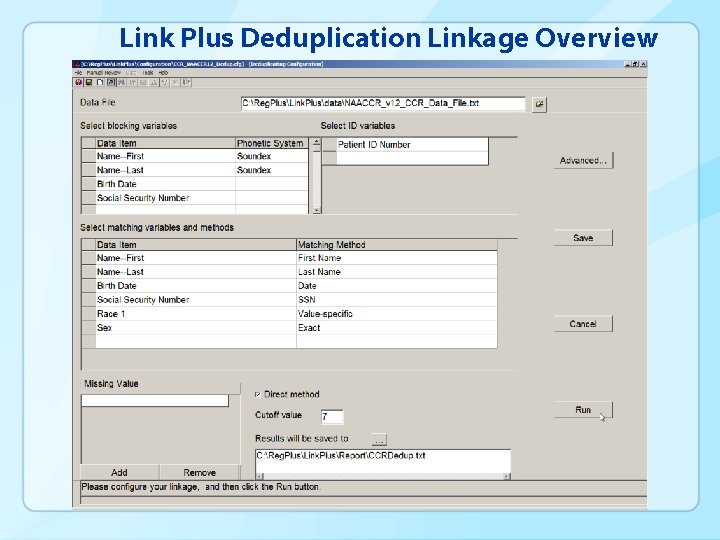The width and height of the screenshot is (720, 540).
Task: Click Patient ID Number in ID variables
Action: [412, 145]
